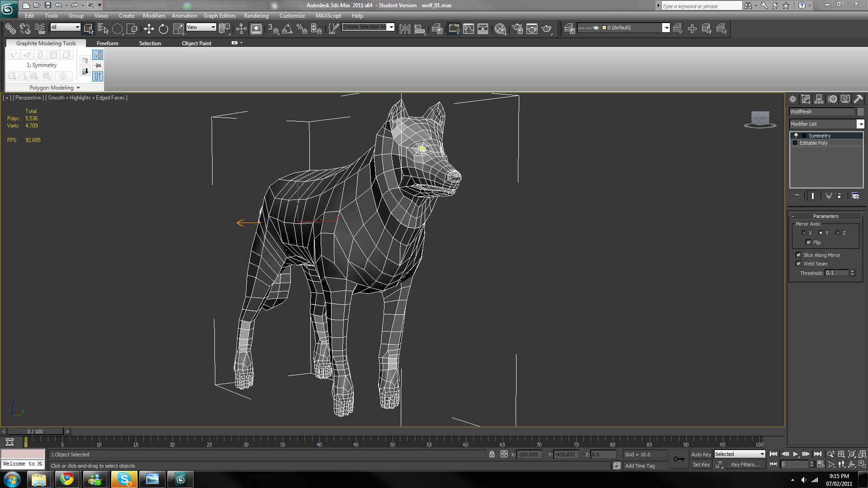Select the Select and Move tool
This screenshot has height=488, width=868.
[x=149, y=28]
